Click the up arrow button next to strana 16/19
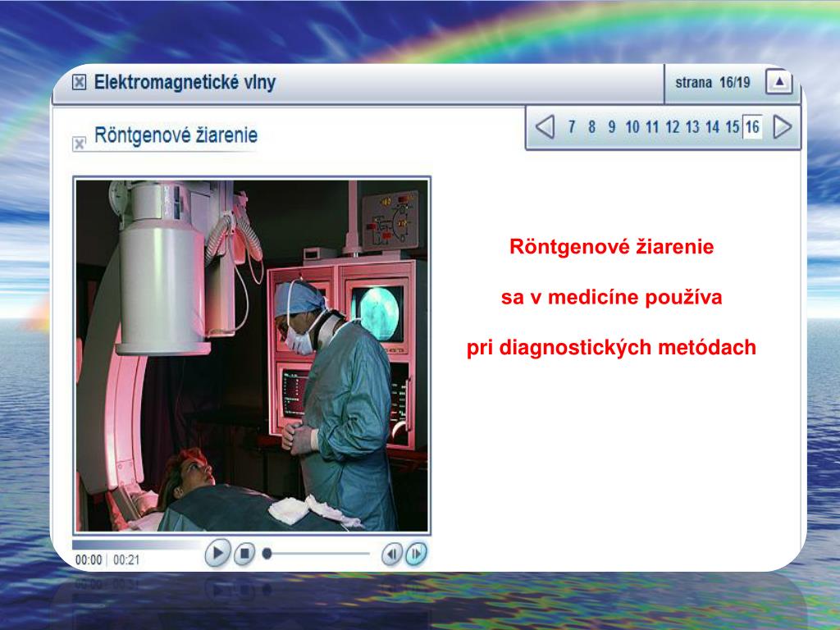Viewport: 840px width, 630px height. click(x=779, y=83)
